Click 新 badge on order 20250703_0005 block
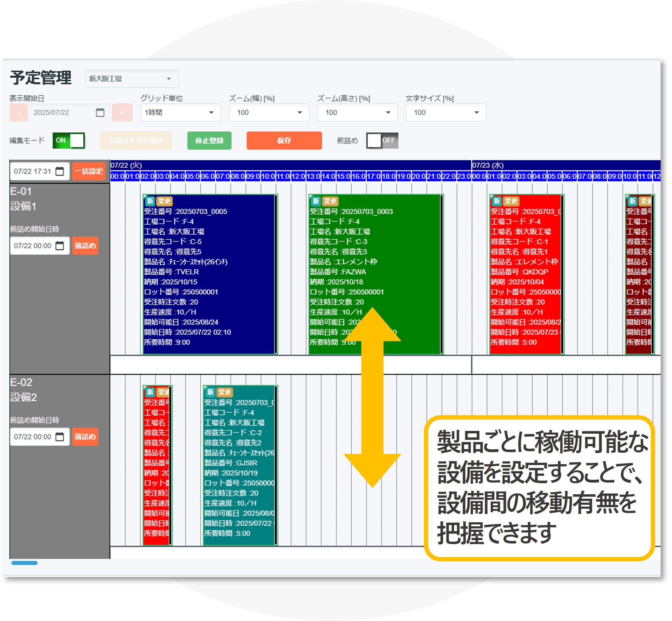 150,201
